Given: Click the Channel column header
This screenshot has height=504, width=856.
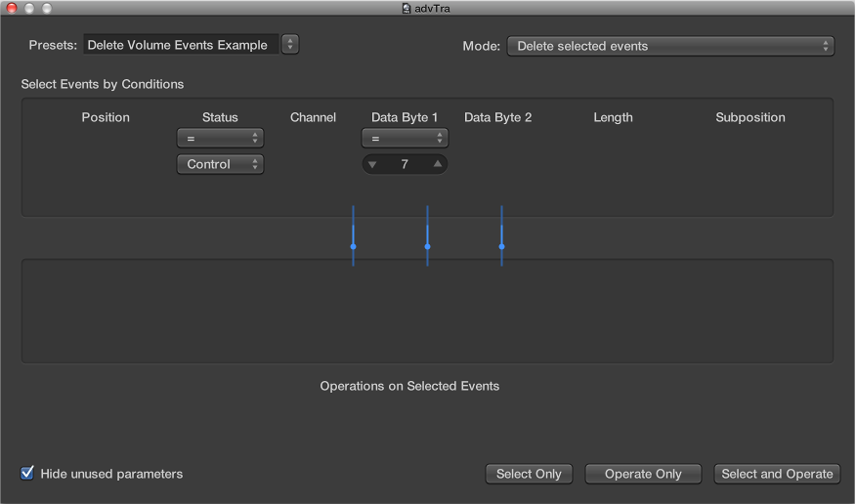Looking at the screenshot, I should pos(313,117).
